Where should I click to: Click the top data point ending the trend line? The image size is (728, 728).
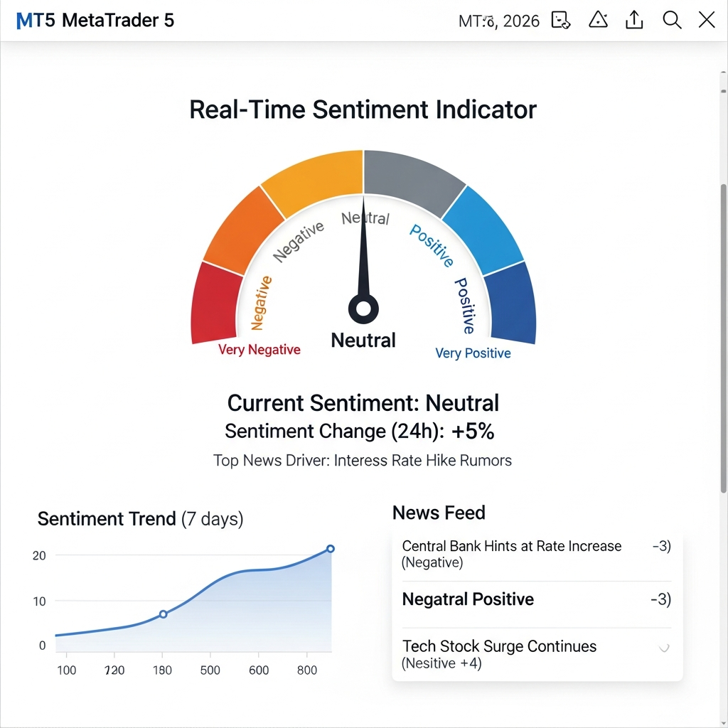[329, 549]
